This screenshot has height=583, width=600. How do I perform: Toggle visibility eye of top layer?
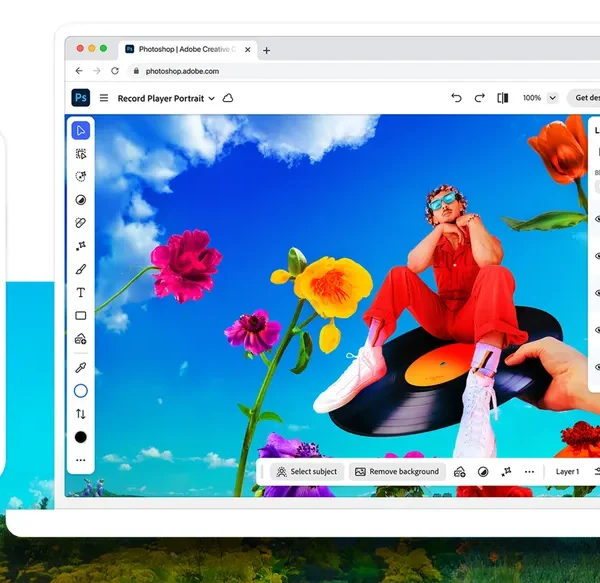pos(597,218)
